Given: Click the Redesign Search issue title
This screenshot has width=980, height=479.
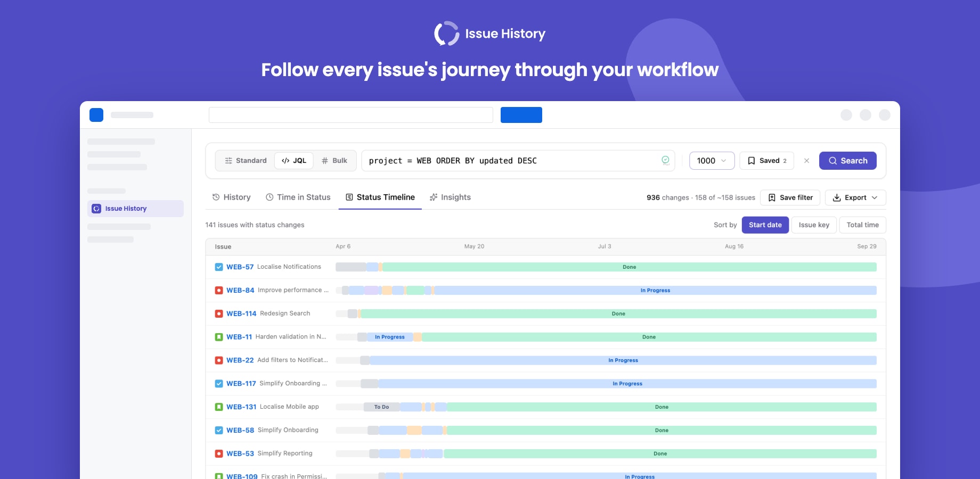Looking at the screenshot, I should (285, 313).
